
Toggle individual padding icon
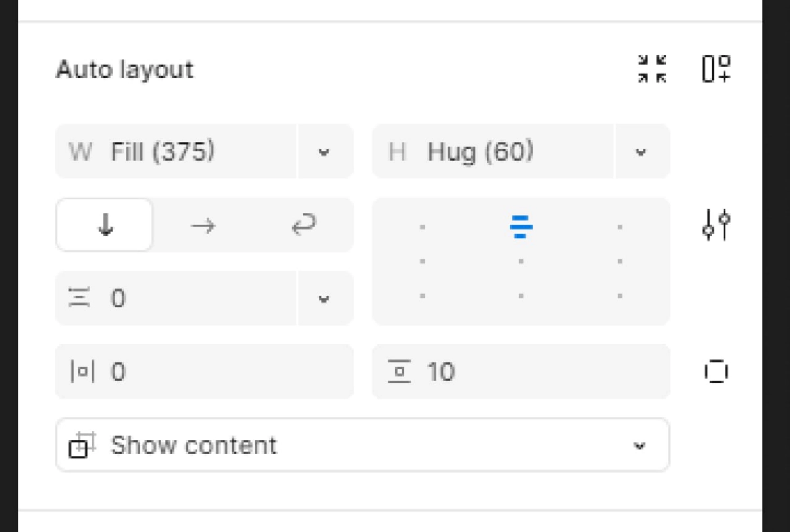[716, 371]
